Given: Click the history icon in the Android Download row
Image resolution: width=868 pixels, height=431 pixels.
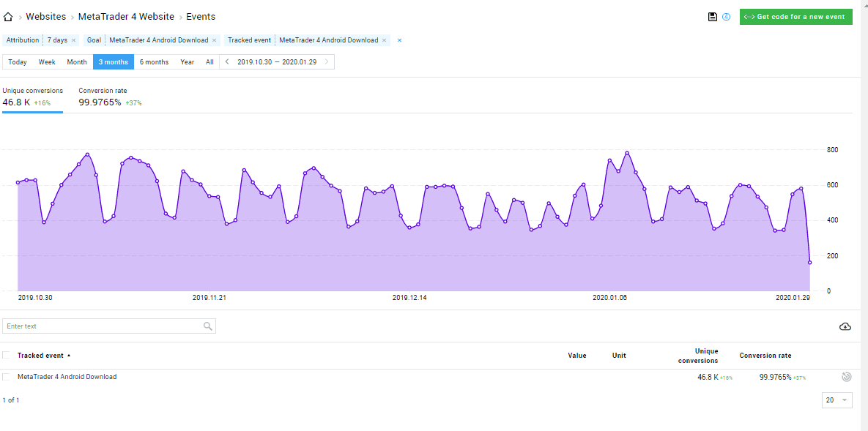Looking at the screenshot, I should [846, 378].
